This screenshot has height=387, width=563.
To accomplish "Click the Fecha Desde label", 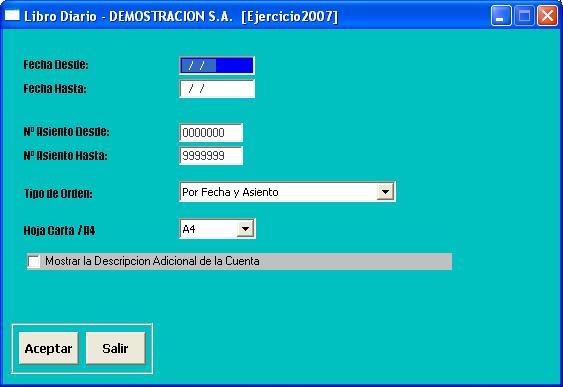I will (x=56, y=65).
